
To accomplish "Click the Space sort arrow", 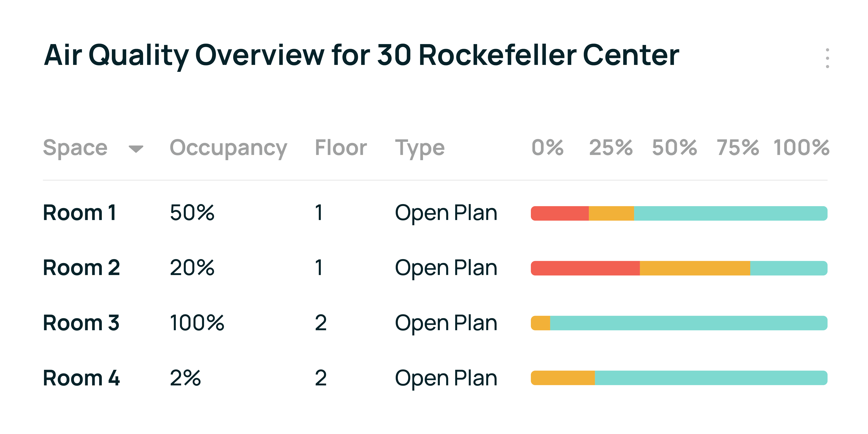I will [136, 148].
